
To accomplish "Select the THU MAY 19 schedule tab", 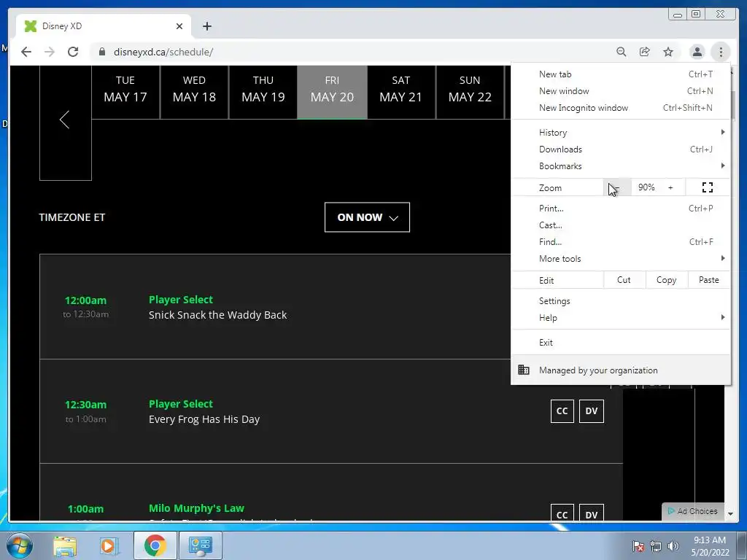I will (x=263, y=92).
